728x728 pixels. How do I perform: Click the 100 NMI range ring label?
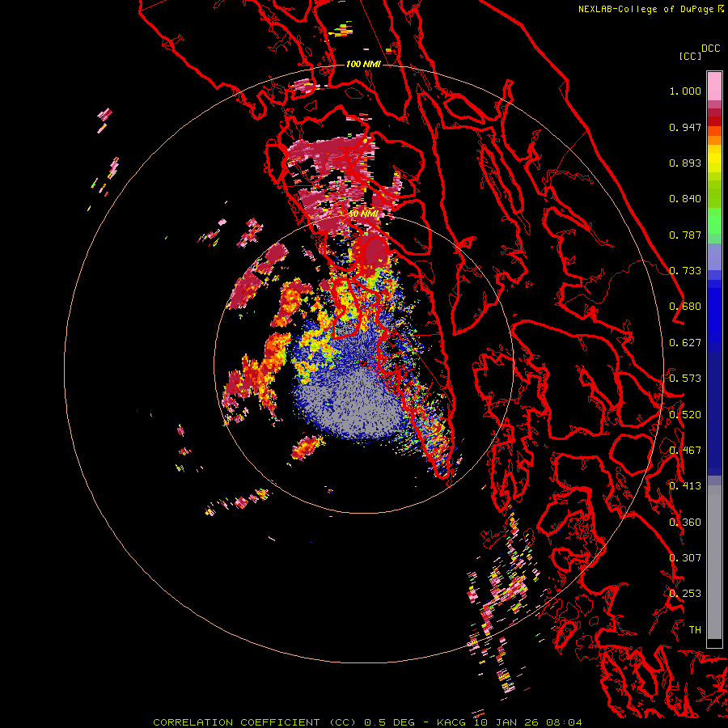pyautogui.click(x=363, y=64)
